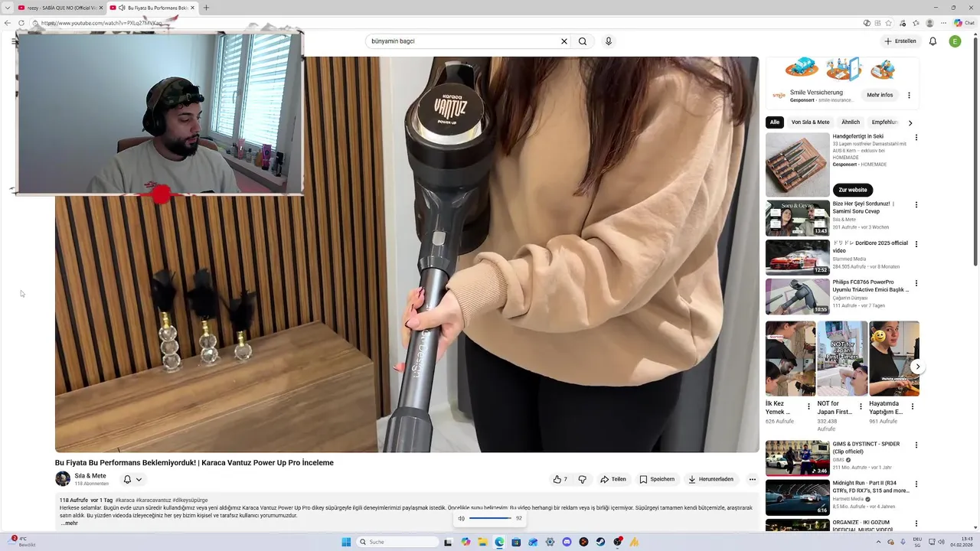
Task: Open options for Midnight Run video
Action: tap(916, 484)
